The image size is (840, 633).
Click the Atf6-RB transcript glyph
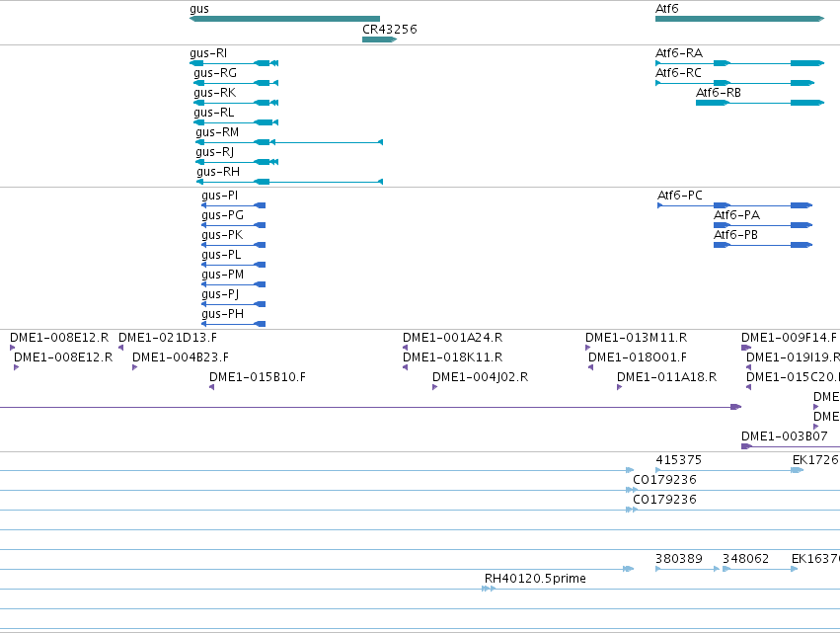point(760,103)
